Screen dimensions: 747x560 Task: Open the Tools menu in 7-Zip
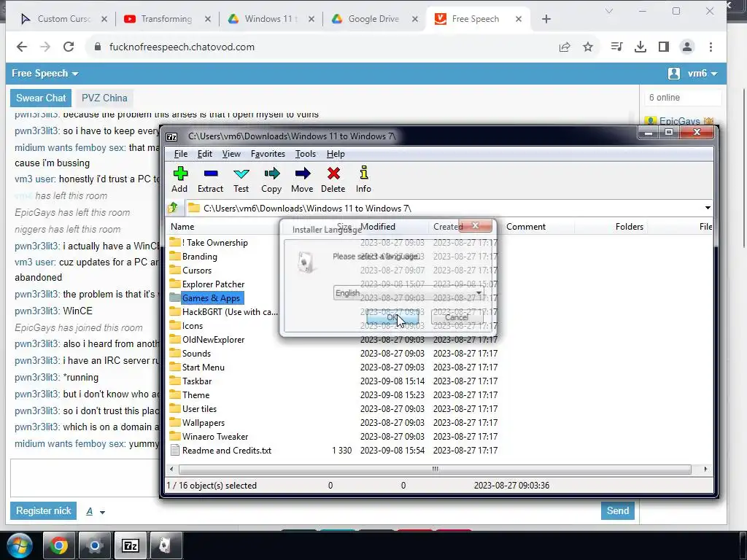click(305, 154)
